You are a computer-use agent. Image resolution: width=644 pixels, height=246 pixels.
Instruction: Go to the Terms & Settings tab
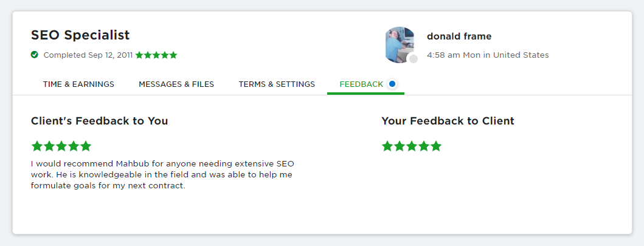pos(277,84)
